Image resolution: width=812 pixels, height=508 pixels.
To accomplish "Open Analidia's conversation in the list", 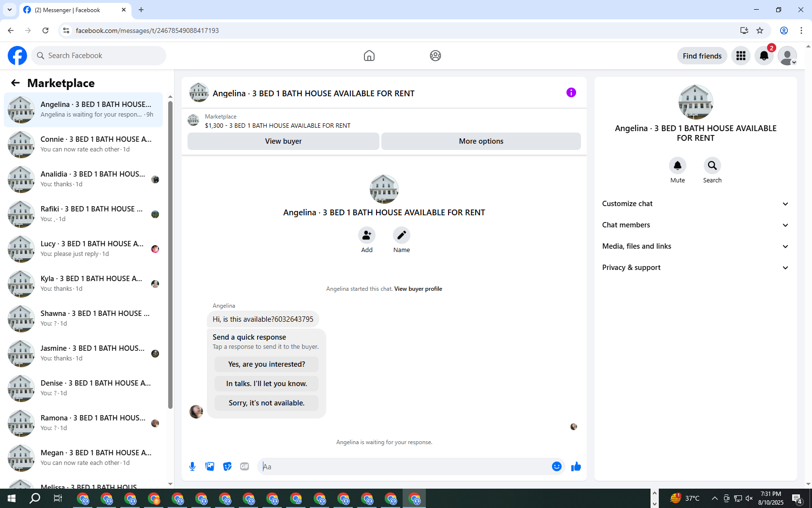I will (84, 179).
